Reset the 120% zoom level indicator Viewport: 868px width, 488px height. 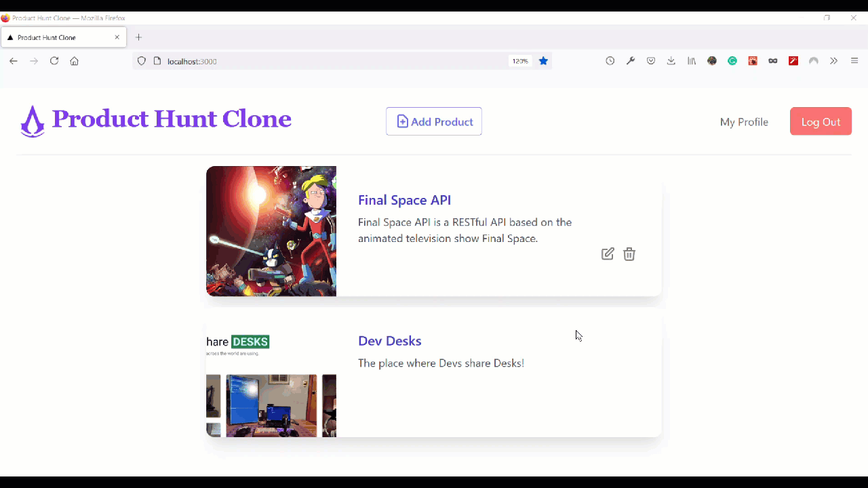(520, 61)
